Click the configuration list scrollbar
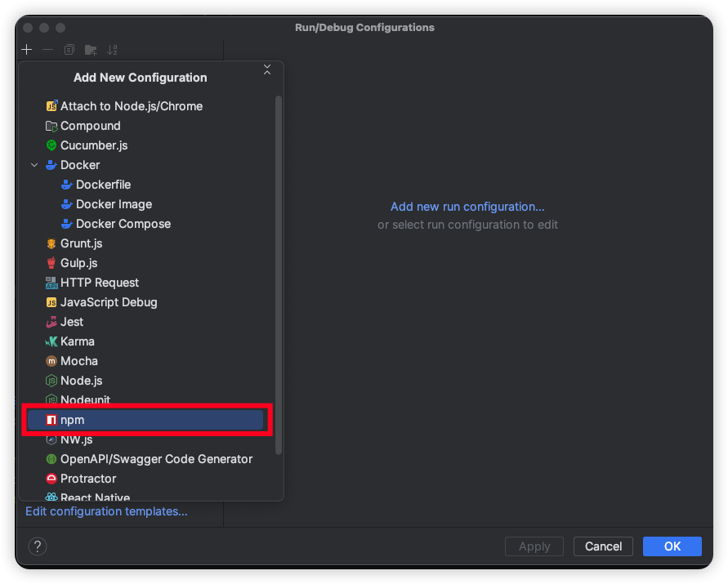This screenshot has width=728, height=584. tap(279, 274)
